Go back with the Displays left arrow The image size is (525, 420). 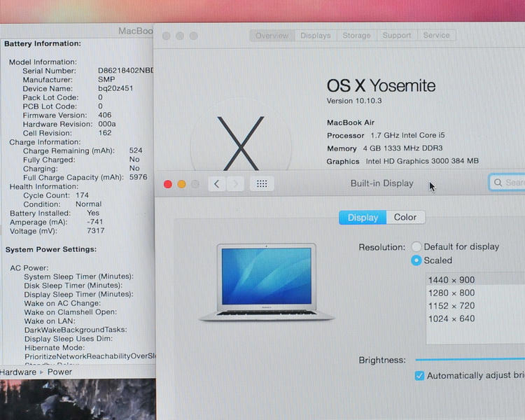[x=217, y=183]
